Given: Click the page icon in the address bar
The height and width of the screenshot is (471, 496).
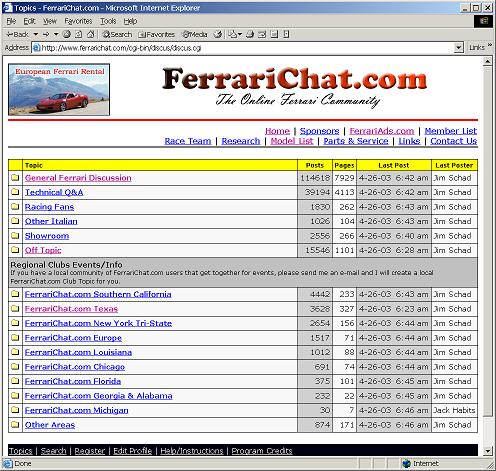Looking at the screenshot, I should (36, 48).
